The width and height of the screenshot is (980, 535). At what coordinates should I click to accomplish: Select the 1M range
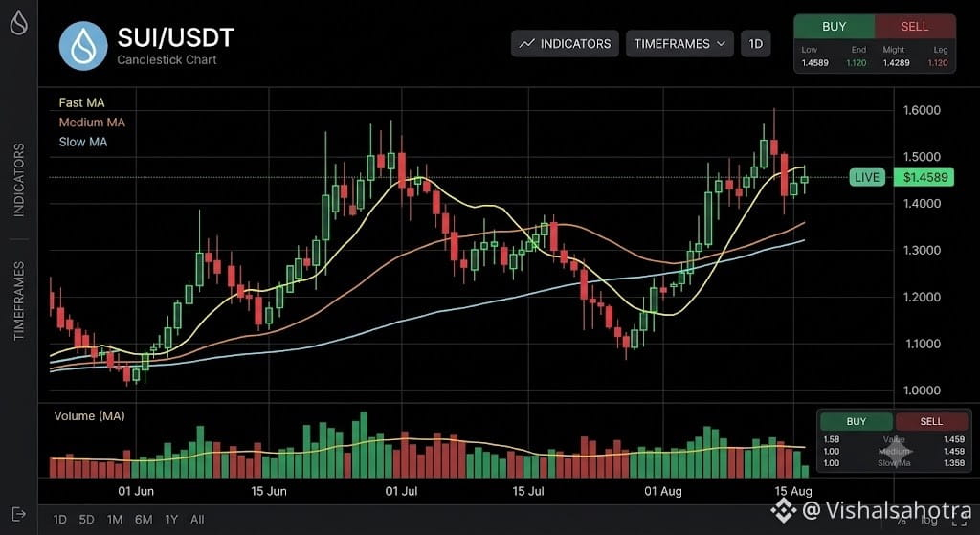click(x=115, y=520)
